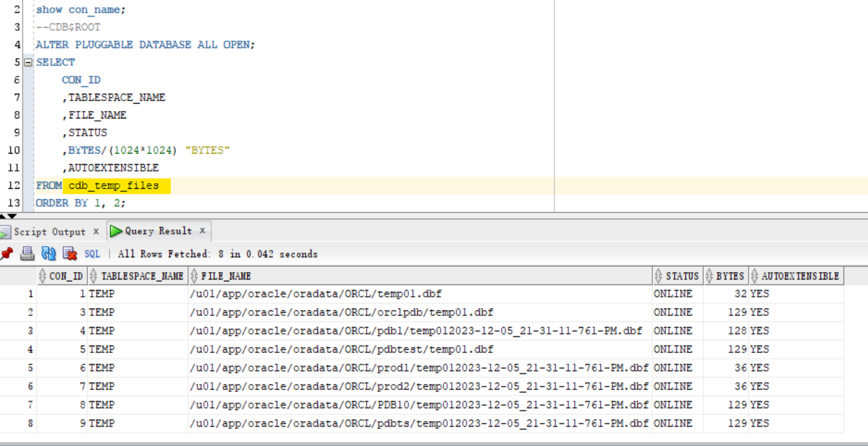
Task: Click the sort icon of the BYTES column header
Action: point(709,276)
